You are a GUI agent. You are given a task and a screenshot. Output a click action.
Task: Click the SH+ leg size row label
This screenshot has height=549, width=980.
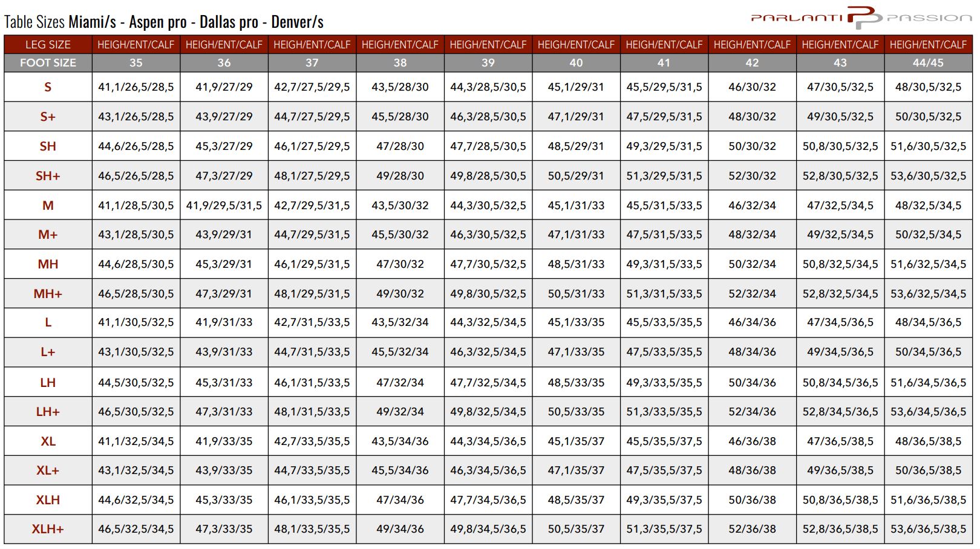48,176
